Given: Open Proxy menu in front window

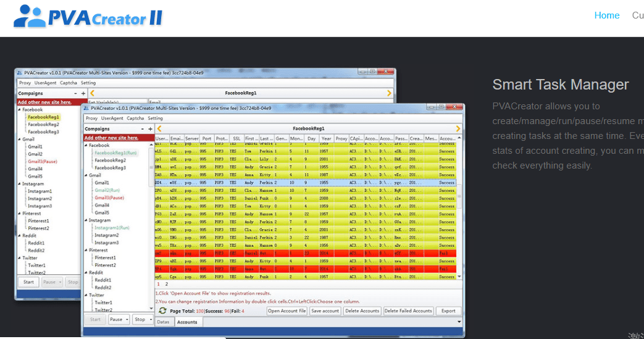Looking at the screenshot, I should [91, 119].
